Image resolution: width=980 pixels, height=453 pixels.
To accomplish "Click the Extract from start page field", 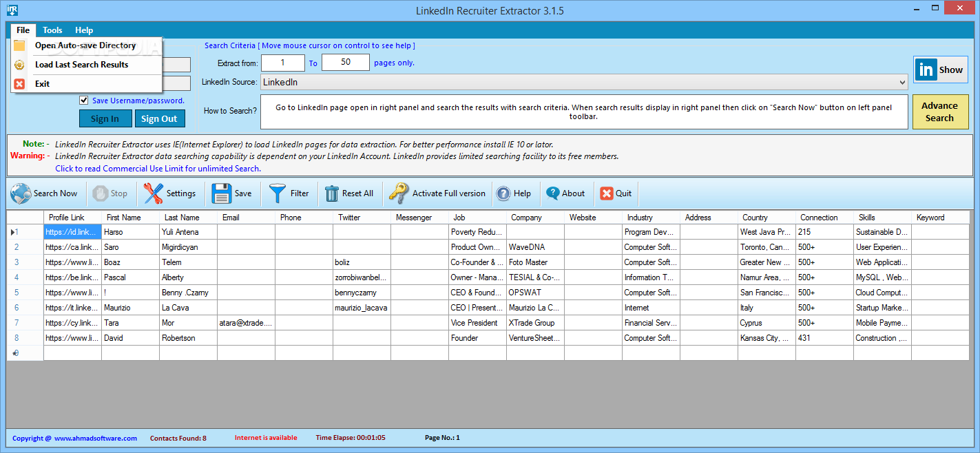I will 283,63.
